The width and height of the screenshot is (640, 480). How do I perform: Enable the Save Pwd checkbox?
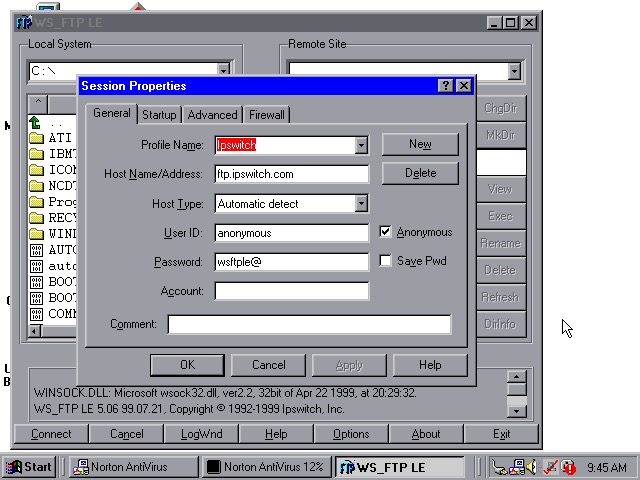(385, 260)
